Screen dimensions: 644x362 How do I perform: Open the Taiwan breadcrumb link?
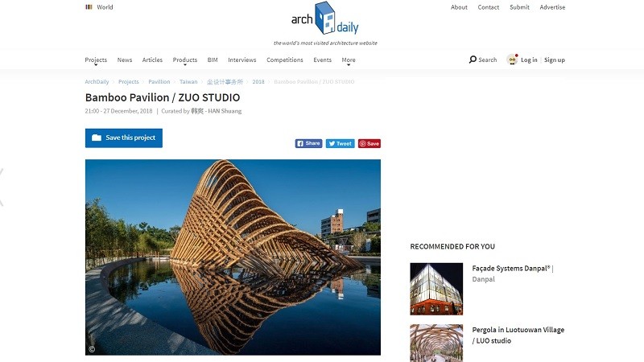click(x=188, y=82)
